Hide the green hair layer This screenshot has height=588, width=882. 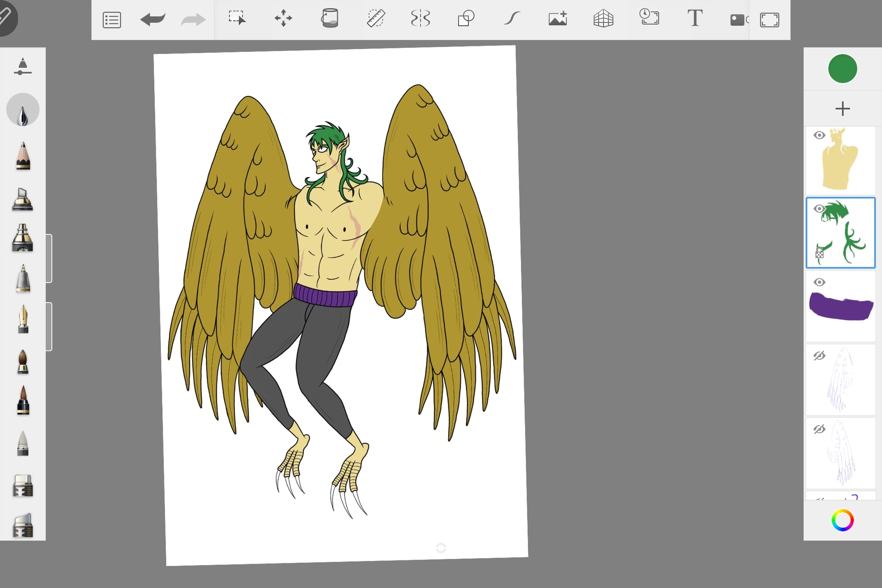tap(819, 209)
